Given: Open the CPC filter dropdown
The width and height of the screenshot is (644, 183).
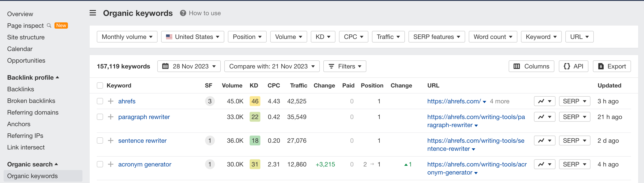Looking at the screenshot, I should (354, 37).
